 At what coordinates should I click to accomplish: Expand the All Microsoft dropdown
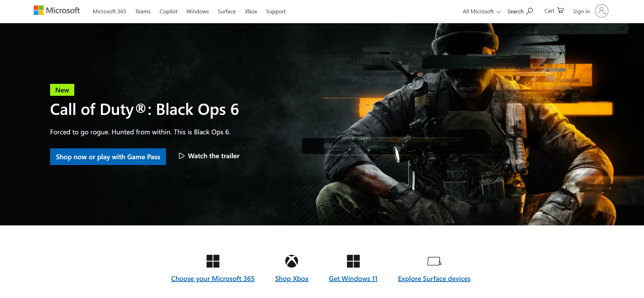pyautogui.click(x=481, y=12)
